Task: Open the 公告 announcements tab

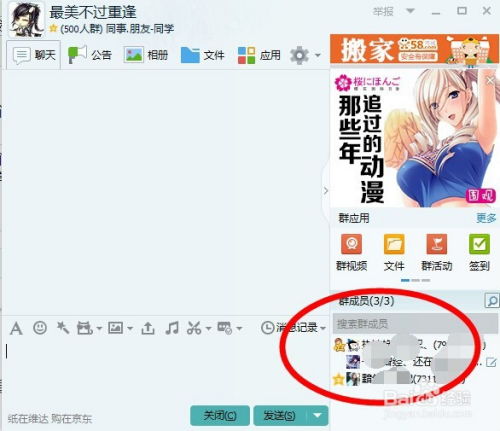Action: pos(89,55)
